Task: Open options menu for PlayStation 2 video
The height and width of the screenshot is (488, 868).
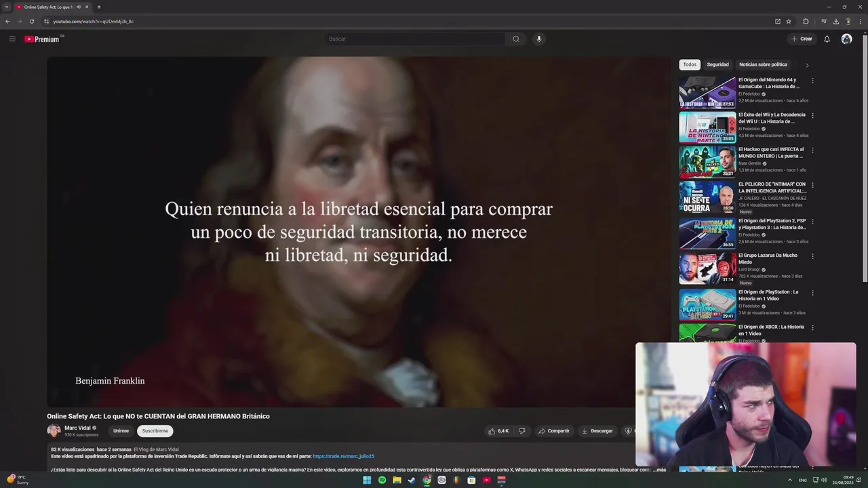Action: [812, 222]
